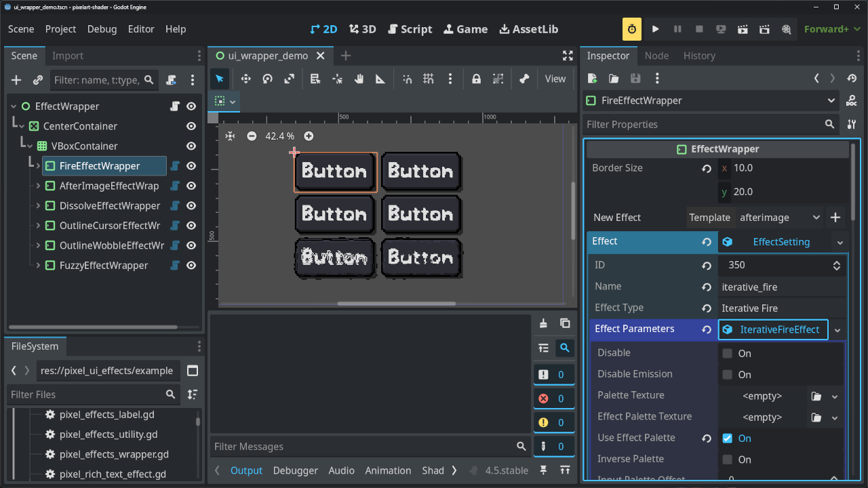Image resolution: width=868 pixels, height=488 pixels.
Task: Expand the DissolveEffectWrapper tree node
Action: pos(38,206)
